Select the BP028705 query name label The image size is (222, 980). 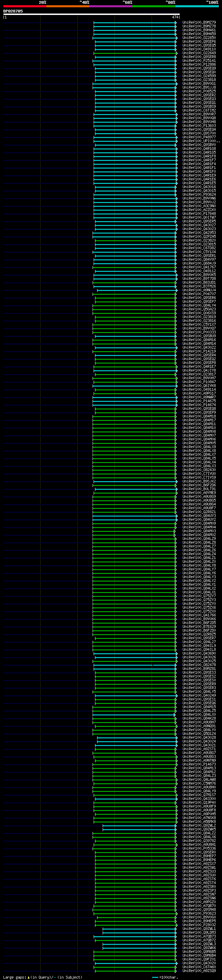13,11
